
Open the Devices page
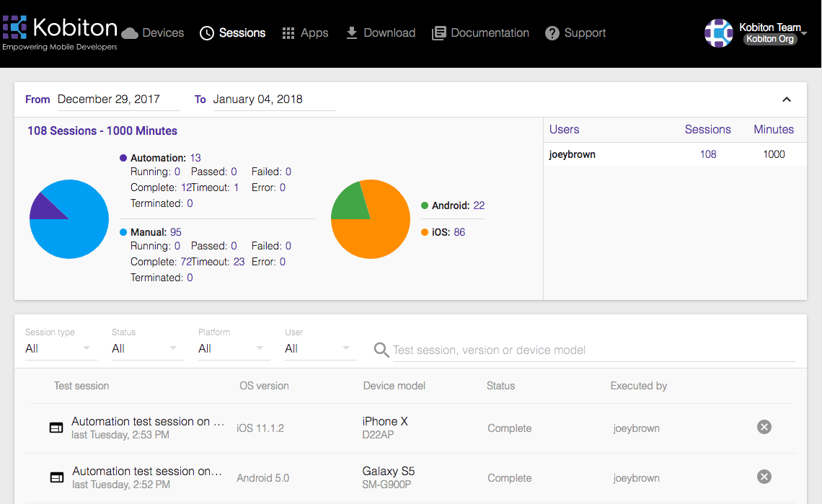tap(153, 33)
